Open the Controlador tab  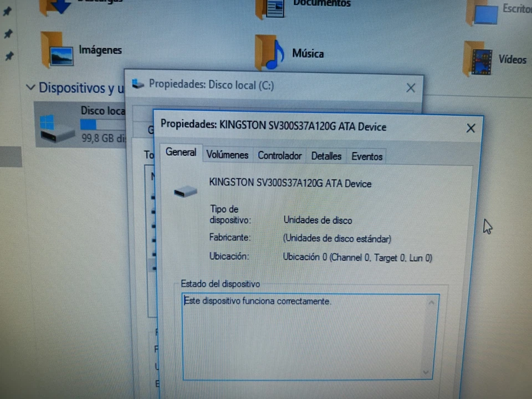point(279,156)
